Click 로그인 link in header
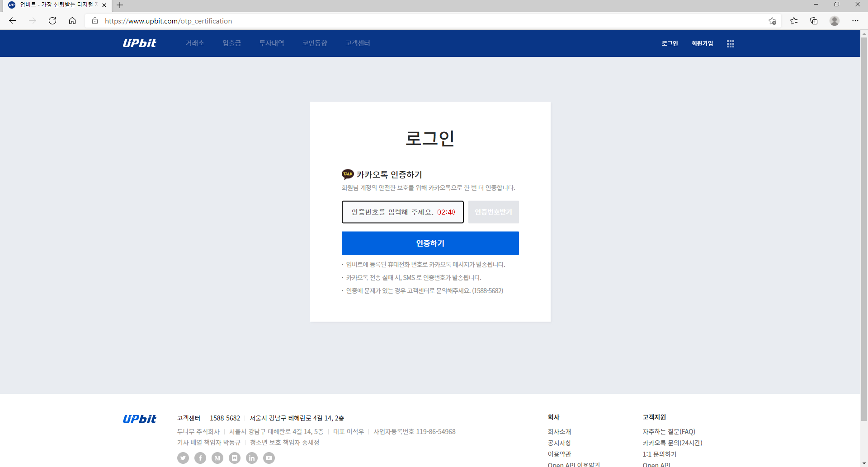The height and width of the screenshot is (467, 868). click(x=670, y=43)
